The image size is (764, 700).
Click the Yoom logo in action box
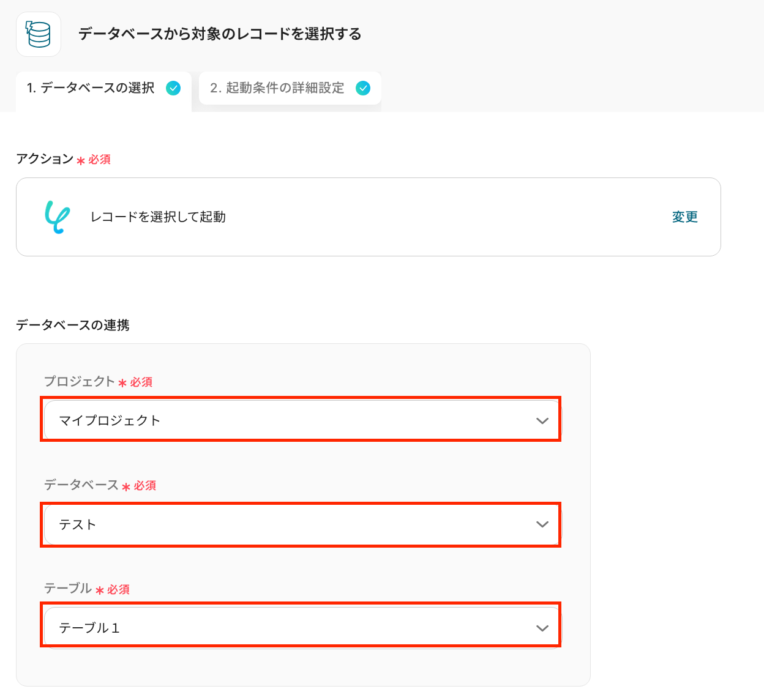click(58, 217)
